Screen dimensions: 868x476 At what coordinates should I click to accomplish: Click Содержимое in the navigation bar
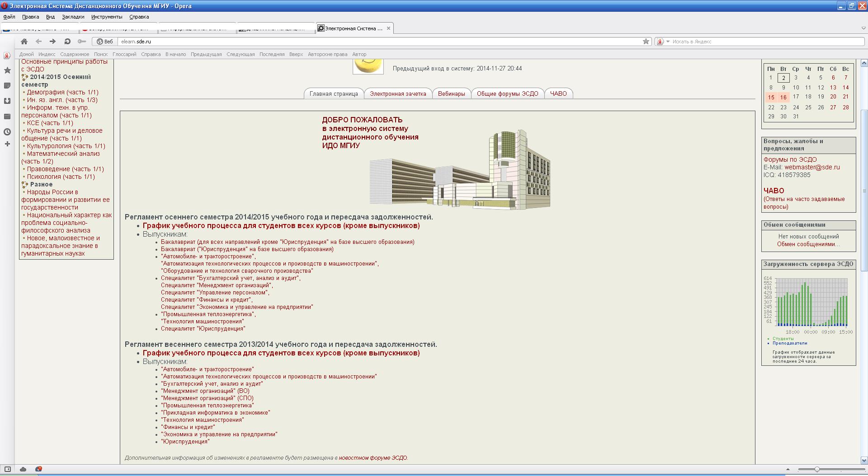[x=75, y=54]
